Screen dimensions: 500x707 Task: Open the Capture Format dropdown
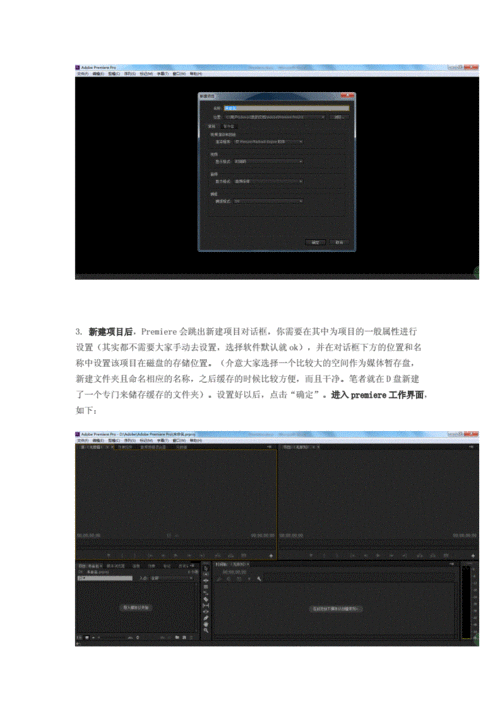[x=269, y=201]
